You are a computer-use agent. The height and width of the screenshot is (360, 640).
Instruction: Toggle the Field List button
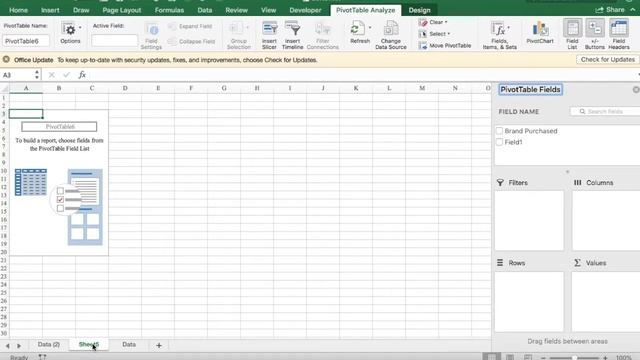pos(572,34)
